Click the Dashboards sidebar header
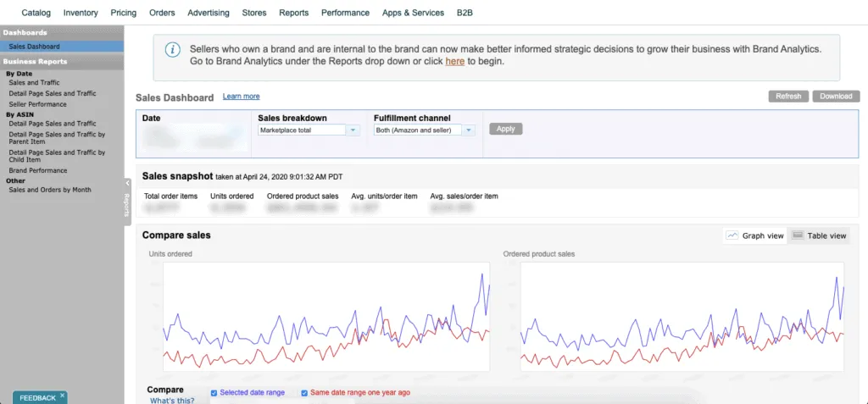 coord(62,33)
